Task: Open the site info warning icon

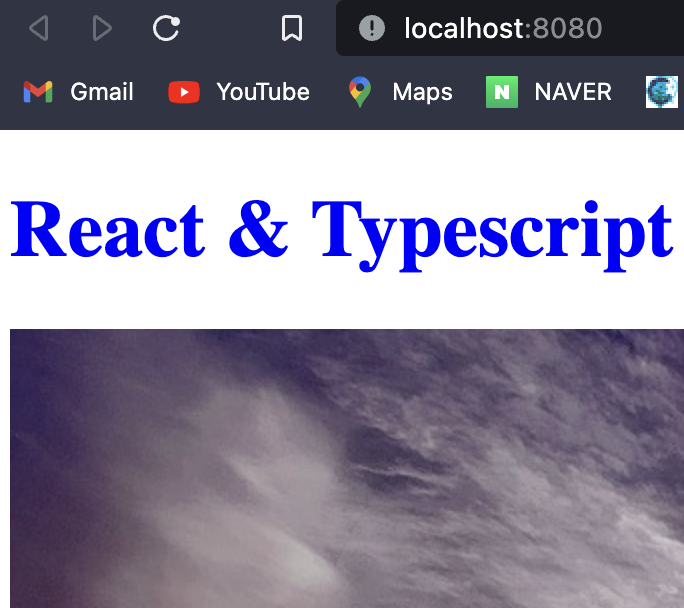Action: tap(372, 28)
